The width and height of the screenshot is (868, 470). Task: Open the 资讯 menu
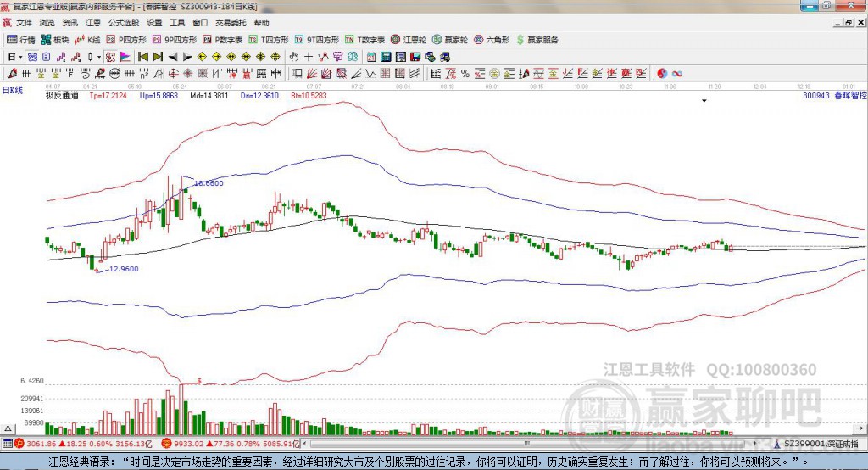click(70, 23)
